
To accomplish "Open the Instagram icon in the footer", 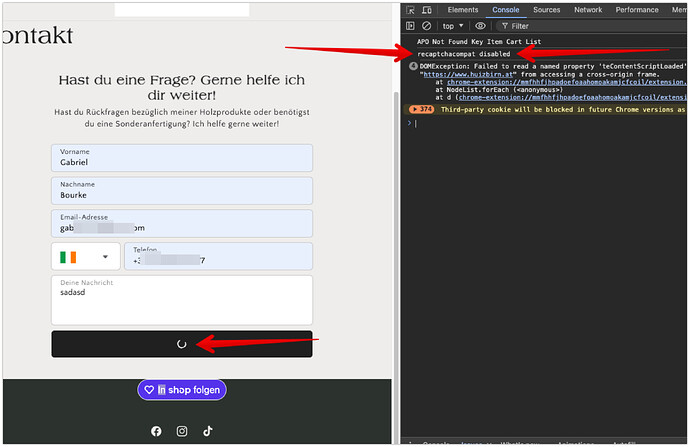I will point(182,431).
